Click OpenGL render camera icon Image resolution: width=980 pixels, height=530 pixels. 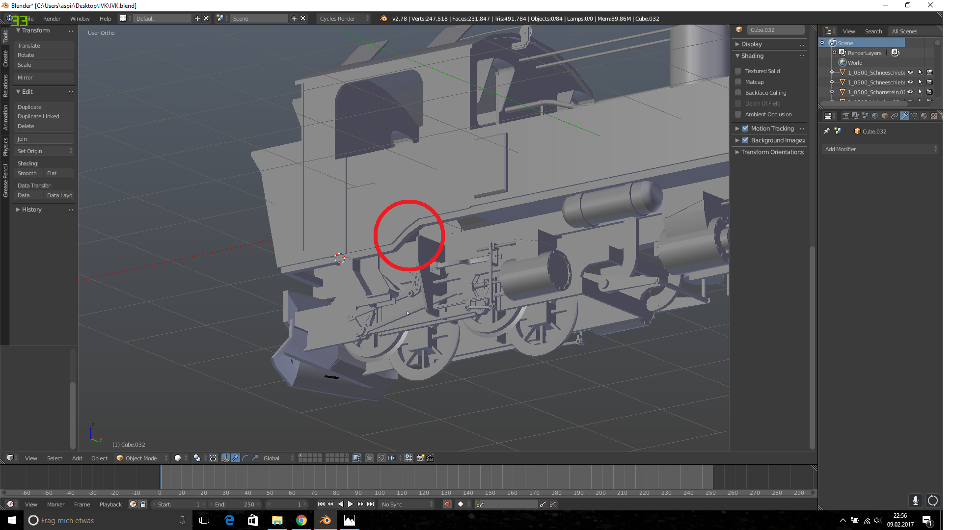pos(420,458)
